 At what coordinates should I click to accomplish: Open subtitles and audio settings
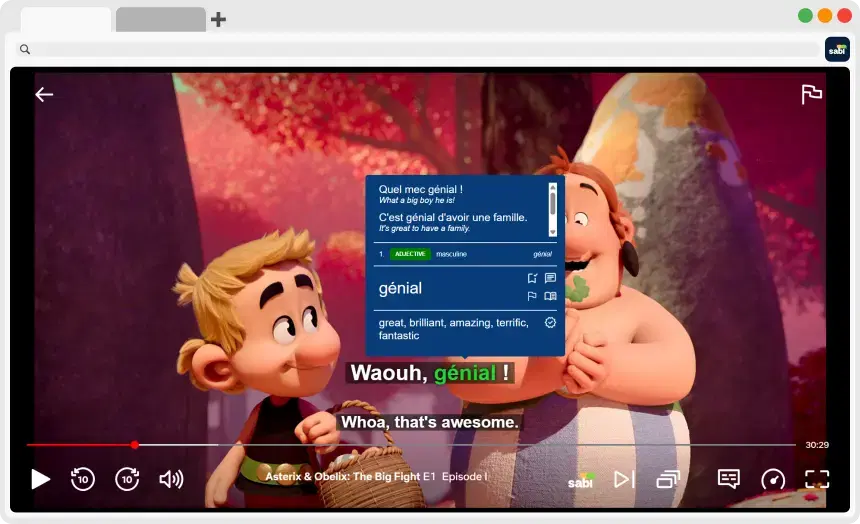(728, 479)
